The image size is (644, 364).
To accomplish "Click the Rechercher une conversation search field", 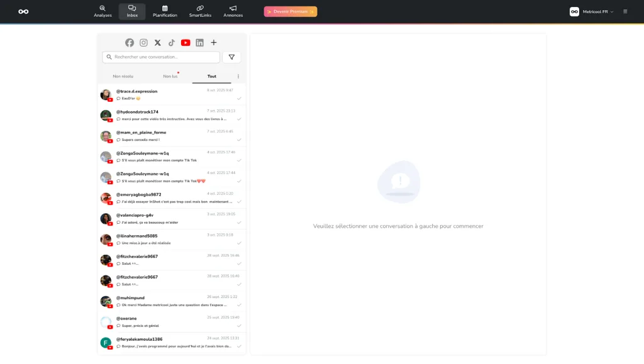I will (x=161, y=57).
